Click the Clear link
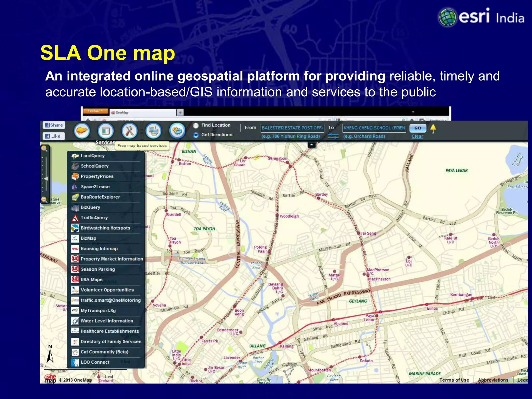532x399 pixels. pyautogui.click(x=417, y=136)
